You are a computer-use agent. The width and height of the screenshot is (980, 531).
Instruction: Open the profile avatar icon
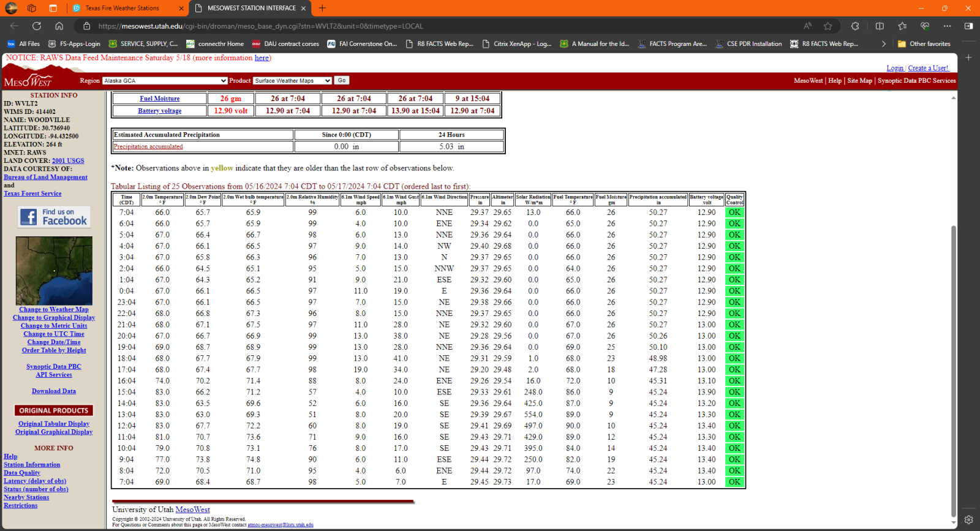click(11, 8)
